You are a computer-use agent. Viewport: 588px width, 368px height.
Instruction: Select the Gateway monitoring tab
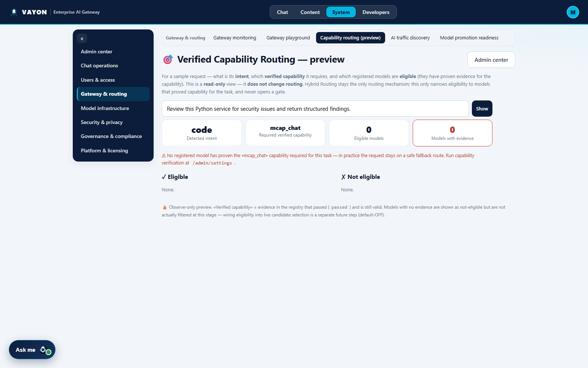click(x=234, y=38)
